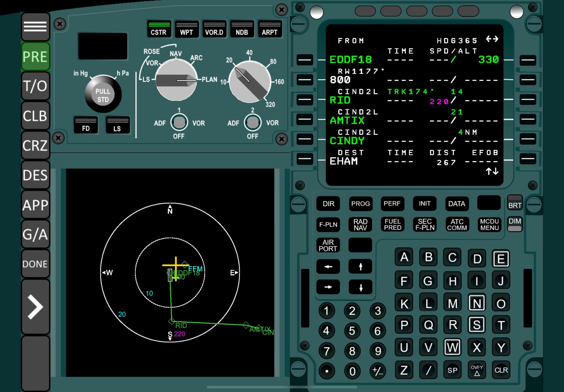Switch to the APP phase tab
This screenshot has height=392, width=564.
[35, 205]
